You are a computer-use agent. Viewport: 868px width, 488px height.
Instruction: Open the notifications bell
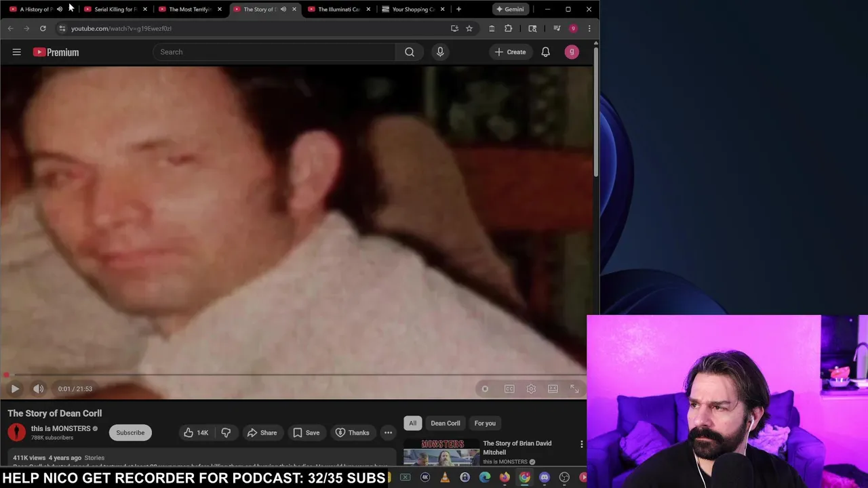point(545,52)
